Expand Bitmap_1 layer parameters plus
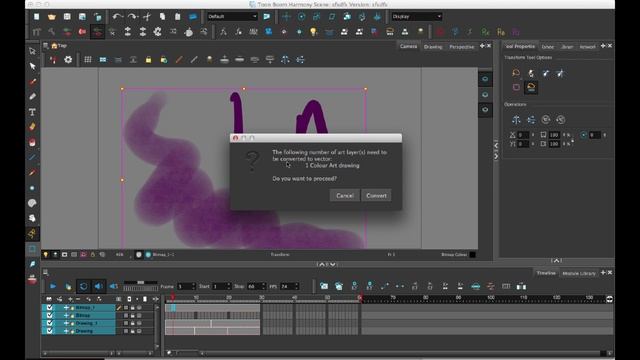 tap(66, 307)
